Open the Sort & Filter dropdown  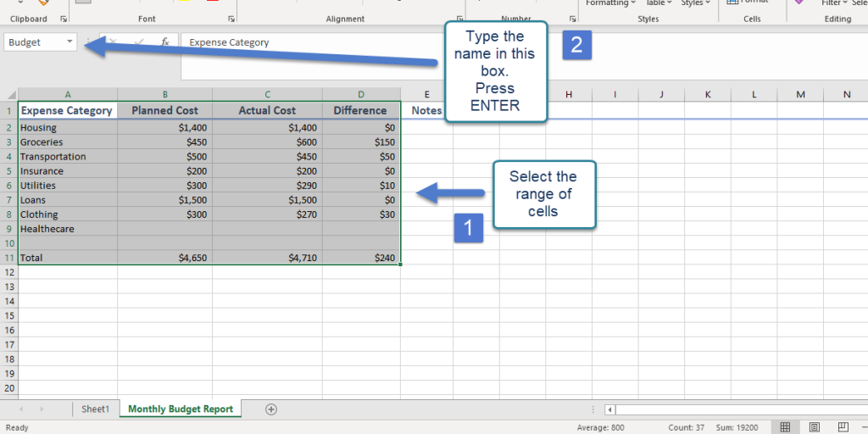(835, 3)
